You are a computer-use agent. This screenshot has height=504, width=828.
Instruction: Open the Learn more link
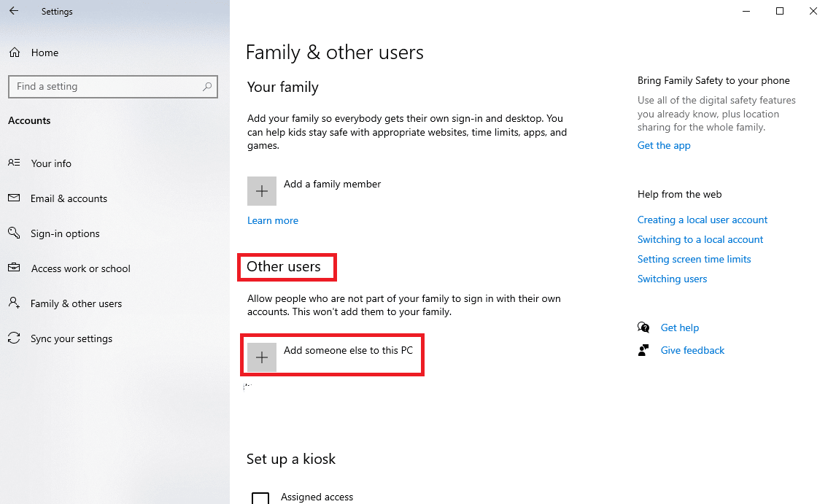273,220
